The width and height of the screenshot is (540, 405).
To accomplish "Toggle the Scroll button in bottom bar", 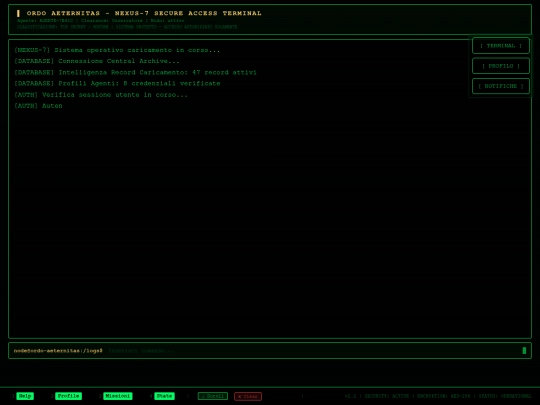I will coord(212,396).
